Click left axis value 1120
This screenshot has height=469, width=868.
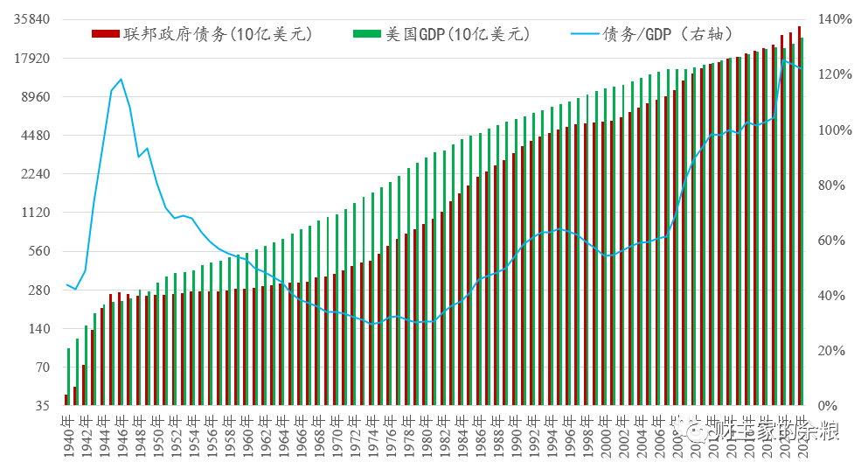36,213
